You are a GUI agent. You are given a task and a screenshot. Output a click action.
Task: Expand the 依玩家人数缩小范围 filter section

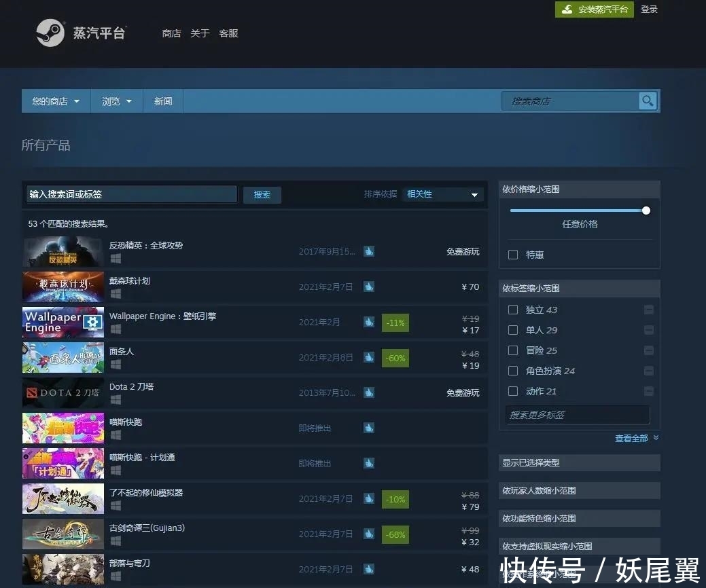579,490
